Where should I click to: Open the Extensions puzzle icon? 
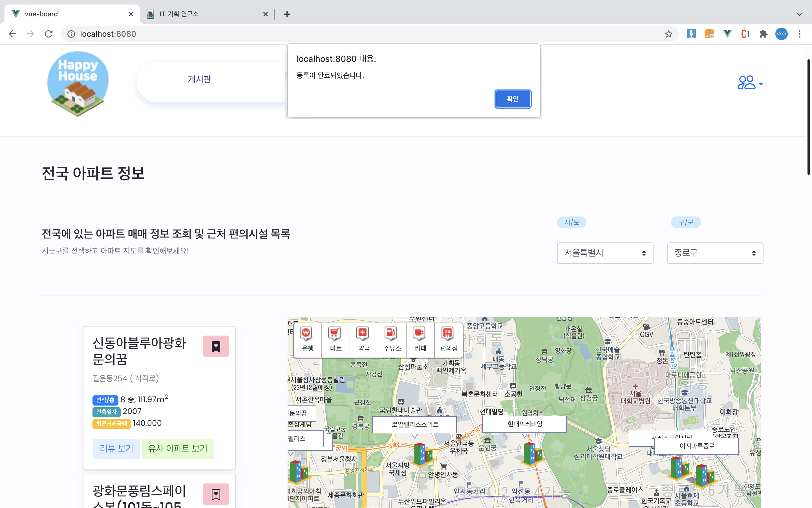pos(763,34)
